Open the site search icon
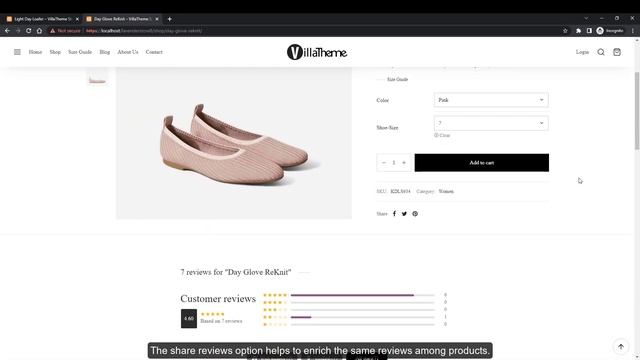Image resolution: width=640 pixels, height=360 pixels. tap(601, 52)
